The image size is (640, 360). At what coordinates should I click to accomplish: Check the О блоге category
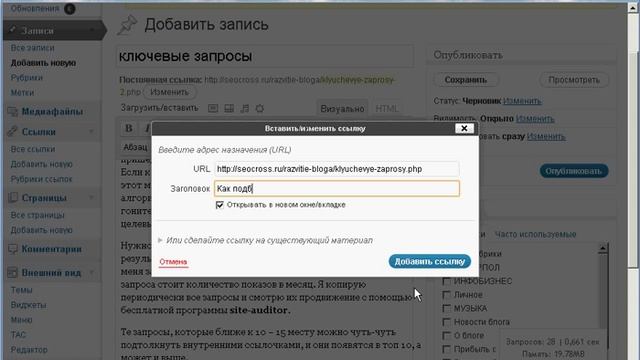[447, 336]
